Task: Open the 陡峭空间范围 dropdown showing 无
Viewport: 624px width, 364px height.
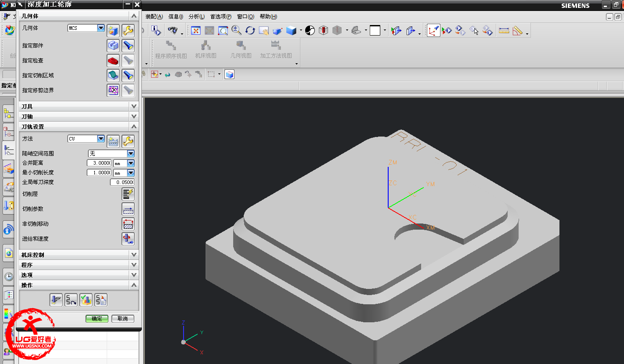Action: point(130,154)
